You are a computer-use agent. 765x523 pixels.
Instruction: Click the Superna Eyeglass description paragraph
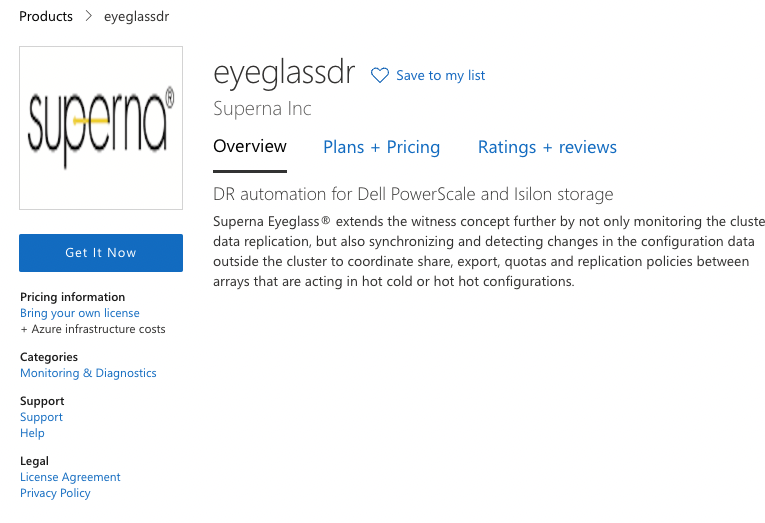click(489, 251)
